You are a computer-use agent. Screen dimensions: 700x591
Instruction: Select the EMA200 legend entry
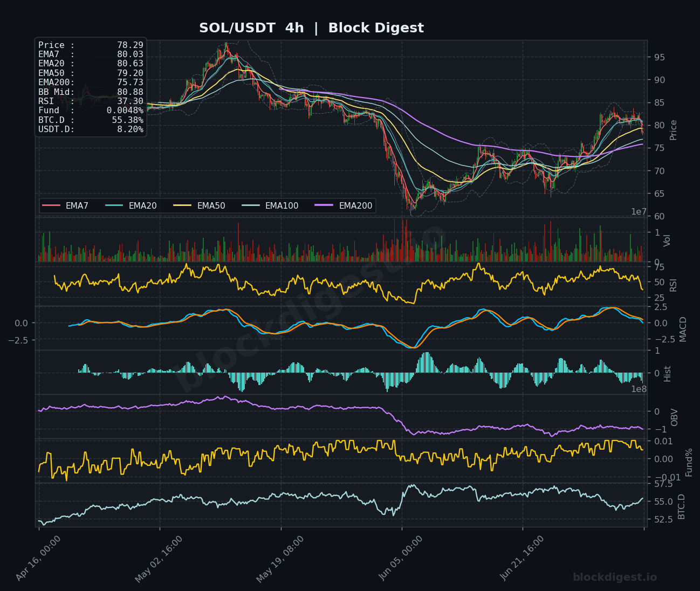coord(344,205)
